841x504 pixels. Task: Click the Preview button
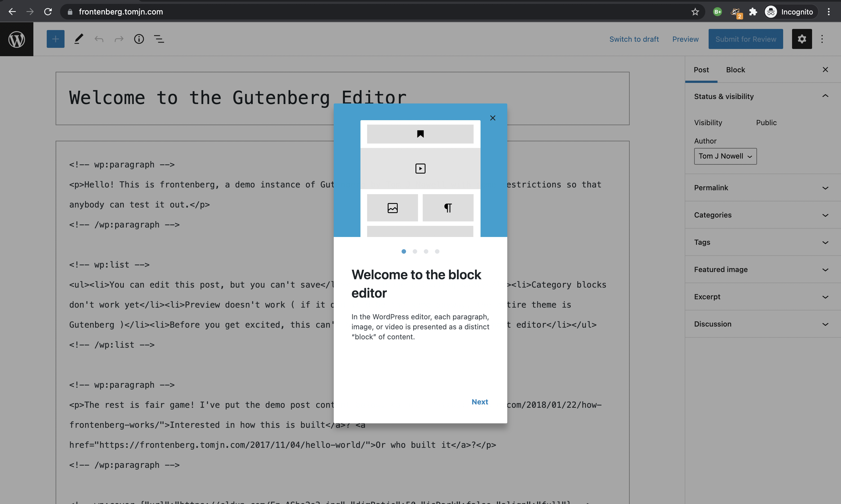685,39
